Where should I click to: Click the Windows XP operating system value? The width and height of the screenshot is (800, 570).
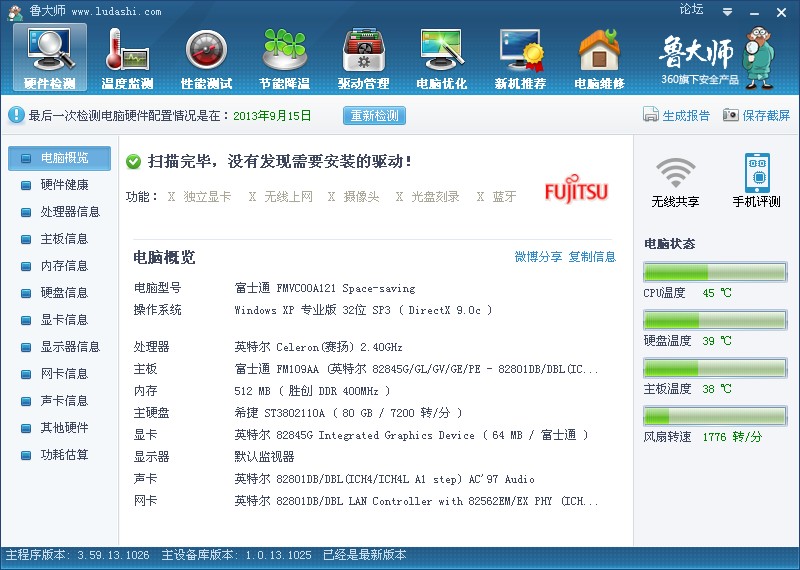click(x=363, y=310)
